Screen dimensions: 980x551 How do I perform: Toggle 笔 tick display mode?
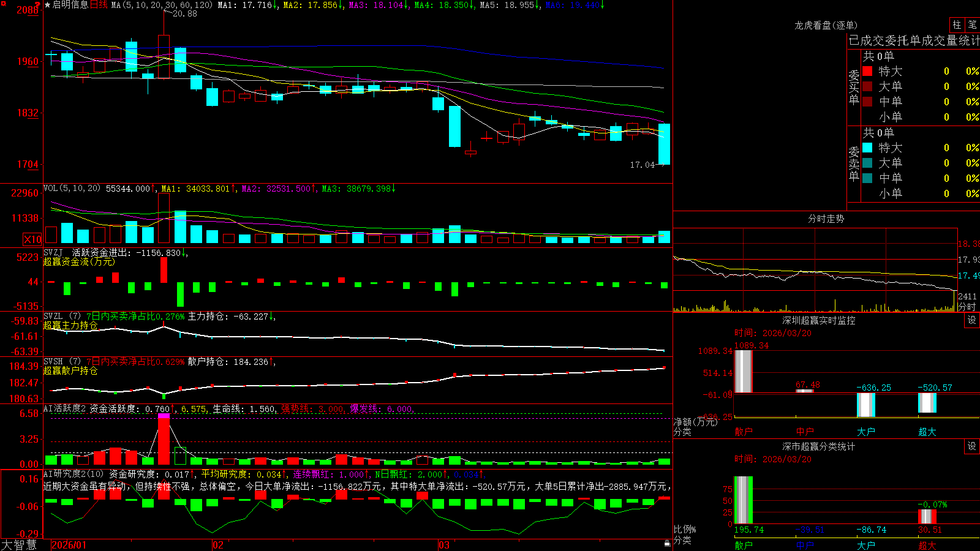tap(972, 24)
